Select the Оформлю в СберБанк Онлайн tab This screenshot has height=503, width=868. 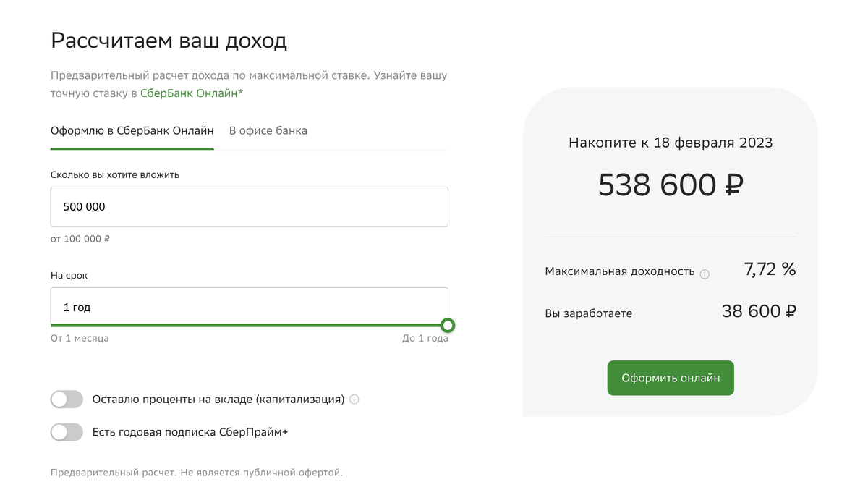(x=132, y=130)
